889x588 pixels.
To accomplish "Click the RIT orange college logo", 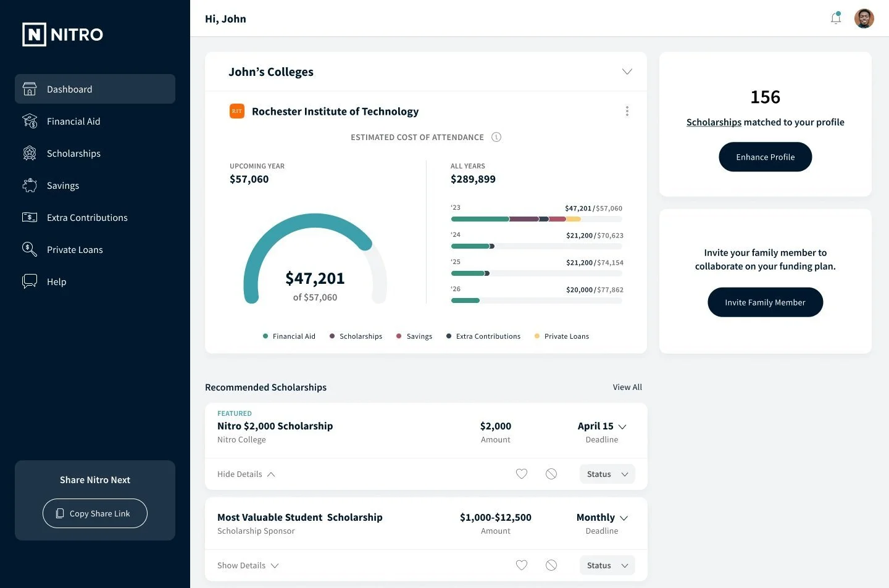I will [237, 111].
